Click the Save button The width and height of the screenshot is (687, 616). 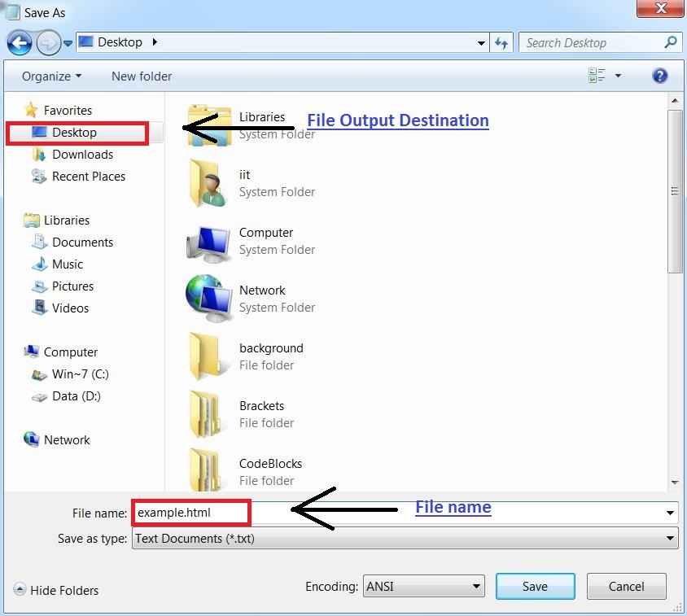click(x=535, y=586)
